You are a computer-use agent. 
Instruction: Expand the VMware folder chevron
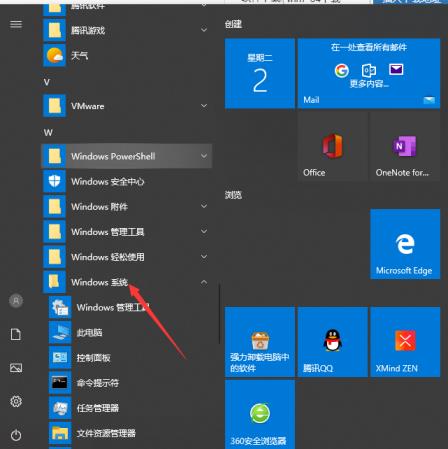click(x=204, y=106)
